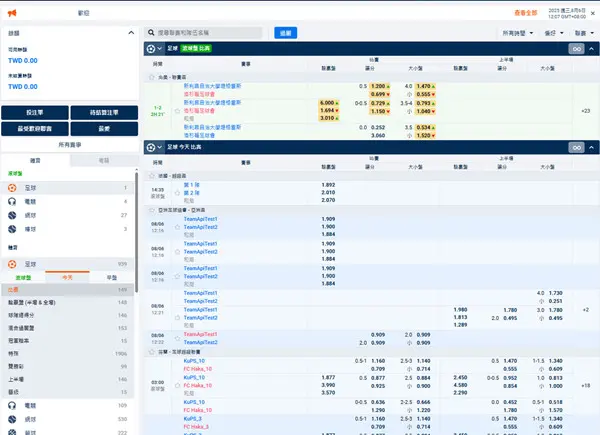
Task: Favorite the 14:35 match with star
Action: coord(177,192)
